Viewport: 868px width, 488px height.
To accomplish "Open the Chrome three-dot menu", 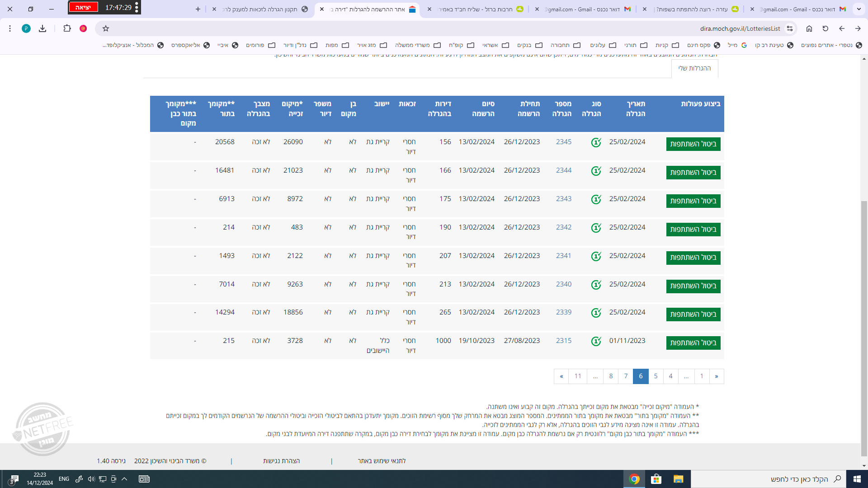I will click(x=10, y=28).
